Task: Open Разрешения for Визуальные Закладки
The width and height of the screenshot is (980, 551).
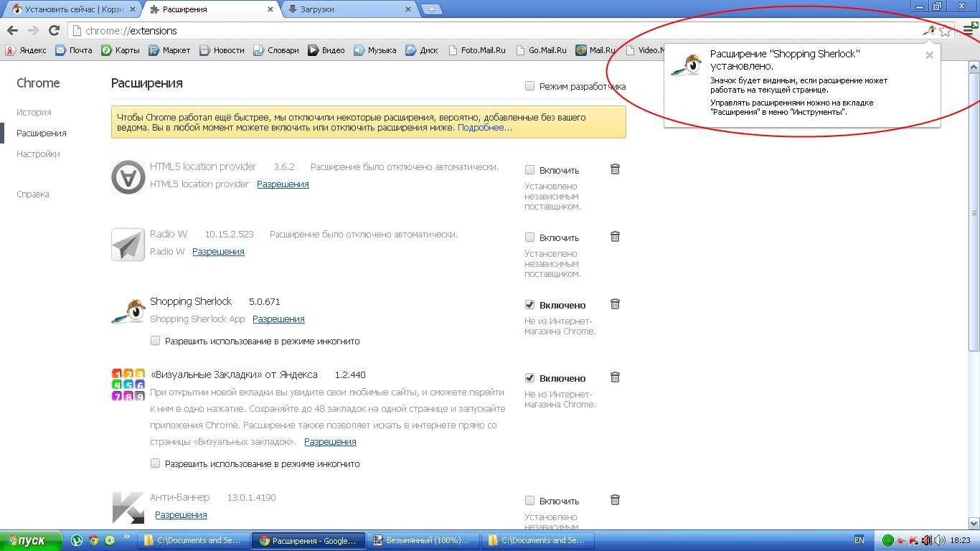Action: point(330,441)
